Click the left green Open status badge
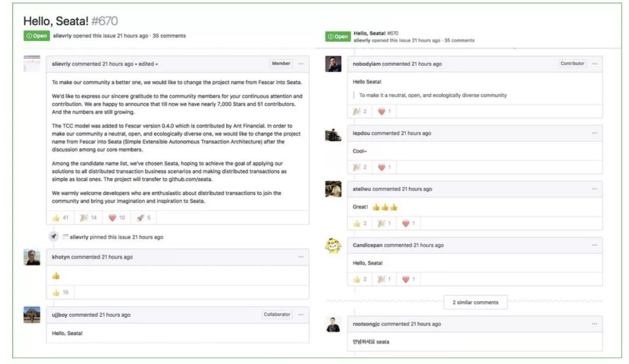The image size is (629, 364). click(37, 36)
